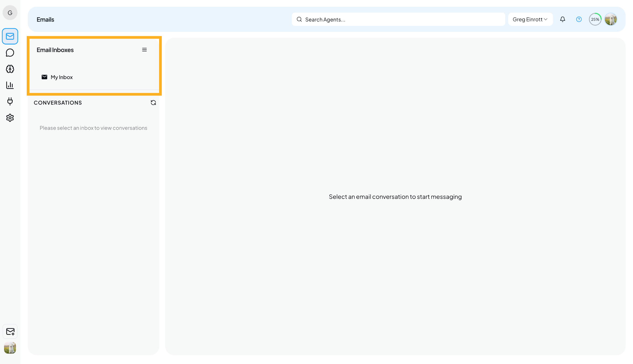Open the CONVERSATIONS section header
Image resolution: width=633 pixels, height=364 pixels.
(x=58, y=103)
